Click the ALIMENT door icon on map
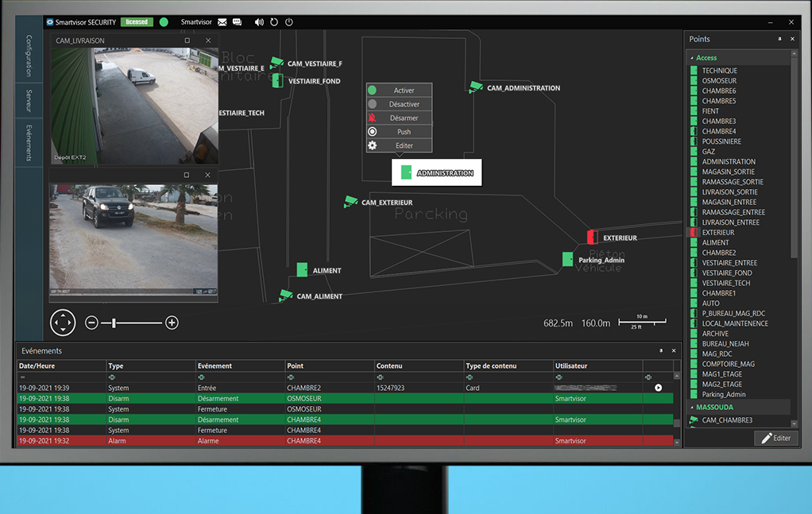The height and width of the screenshot is (514, 812). click(x=302, y=270)
